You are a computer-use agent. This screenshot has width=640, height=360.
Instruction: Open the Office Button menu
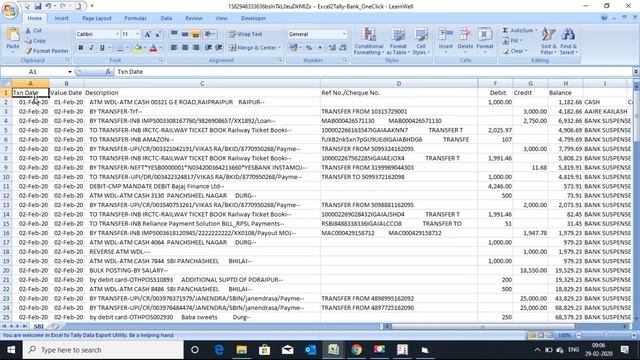(10, 10)
